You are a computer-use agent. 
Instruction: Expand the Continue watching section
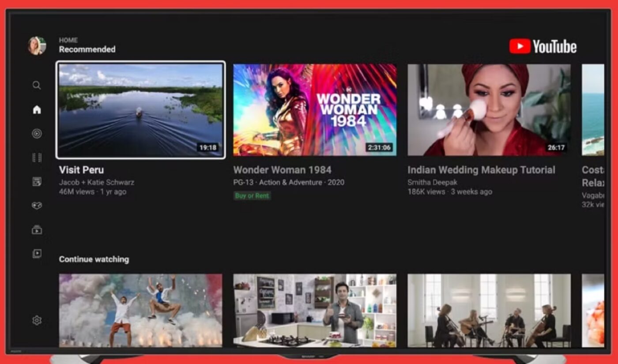(x=94, y=259)
